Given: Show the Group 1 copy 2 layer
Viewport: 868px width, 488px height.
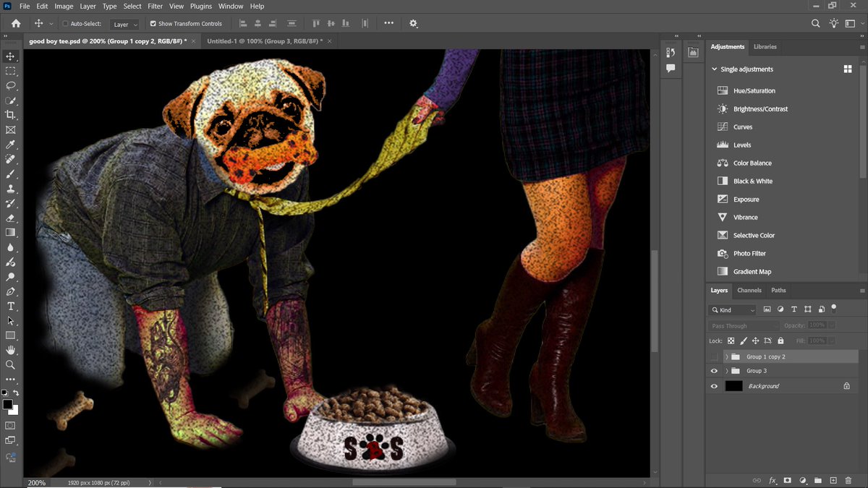Looking at the screenshot, I should click(714, 357).
